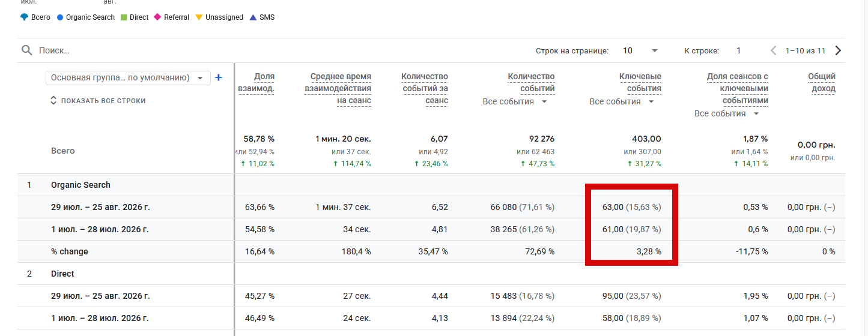Screen dimensions: 868x336
Task: Expand ПОКАЗАТЬ ВСЕ СТРОКИ
Action: pos(98,101)
